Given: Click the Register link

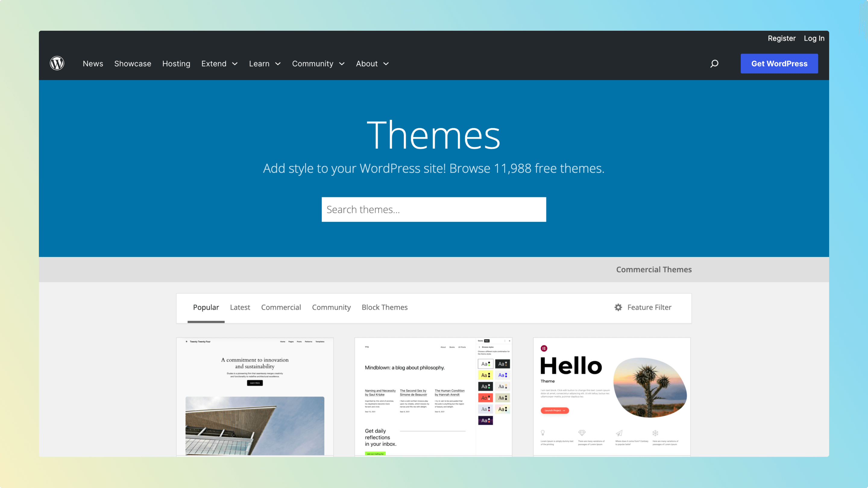Looking at the screenshot, I should pyautogui.click(x=782, y=38).
